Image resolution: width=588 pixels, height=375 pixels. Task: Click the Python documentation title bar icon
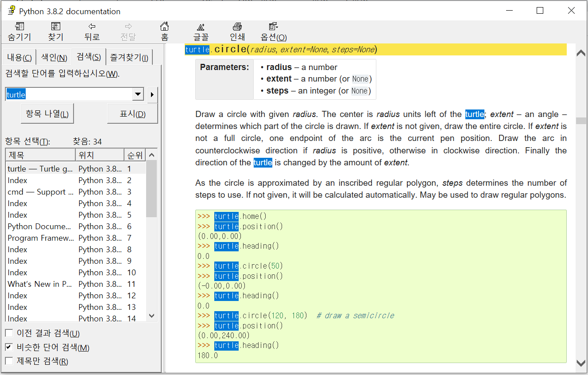[x=12, y=11]
